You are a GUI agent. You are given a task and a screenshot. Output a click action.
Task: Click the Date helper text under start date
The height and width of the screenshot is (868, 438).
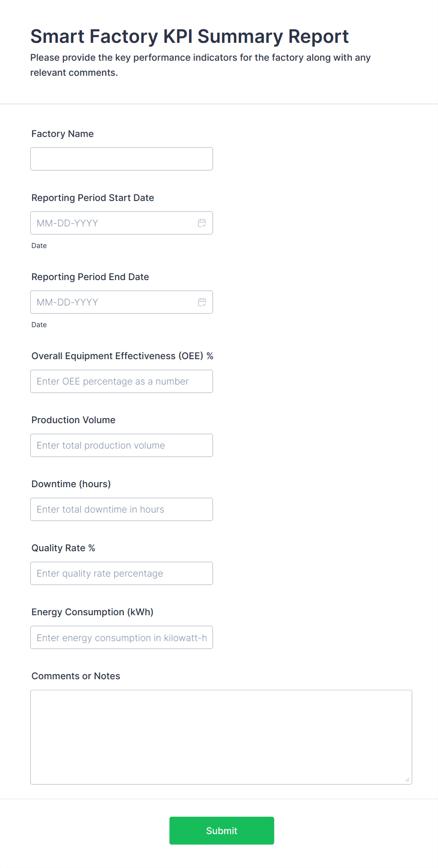(x=39, y=245)
